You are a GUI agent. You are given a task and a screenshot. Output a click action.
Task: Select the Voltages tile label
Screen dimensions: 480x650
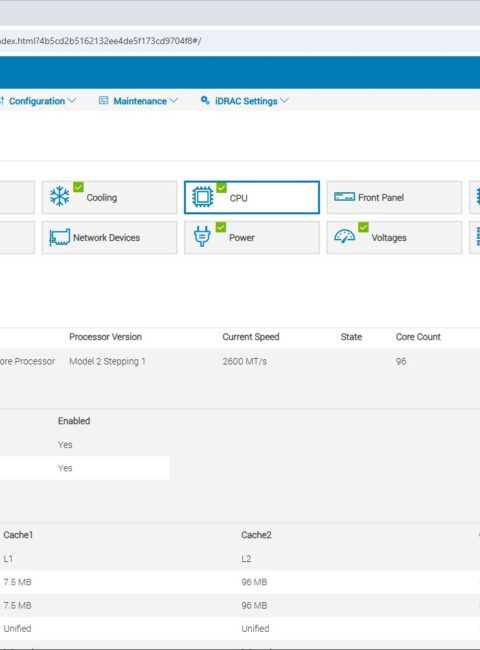[x=389, y=238]
